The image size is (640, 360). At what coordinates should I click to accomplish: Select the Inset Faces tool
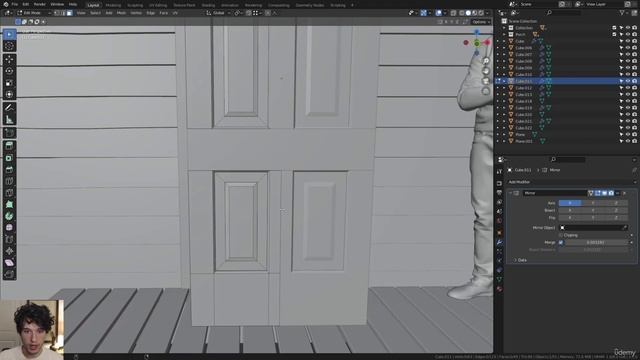(x=9, y=158)
